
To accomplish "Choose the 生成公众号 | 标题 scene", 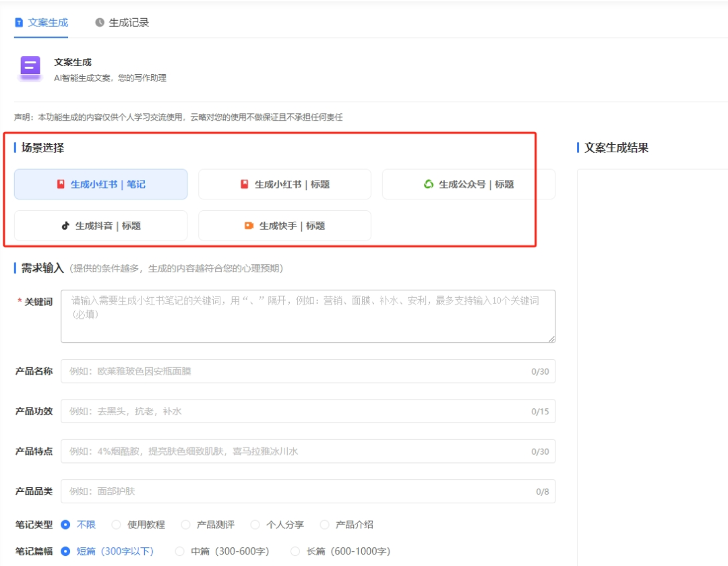I will click(x=468, y=184).
